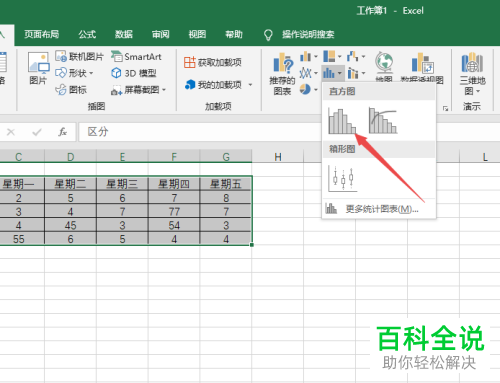Expand the waterfall chart dropdown arrow
500x383 pixels.
tap(363, 57)
